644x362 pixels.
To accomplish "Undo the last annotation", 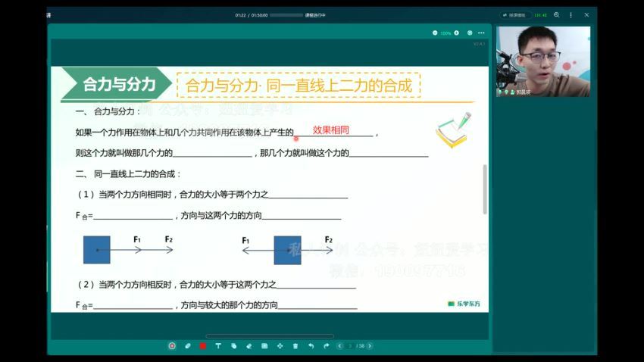I will pos(311,346).
